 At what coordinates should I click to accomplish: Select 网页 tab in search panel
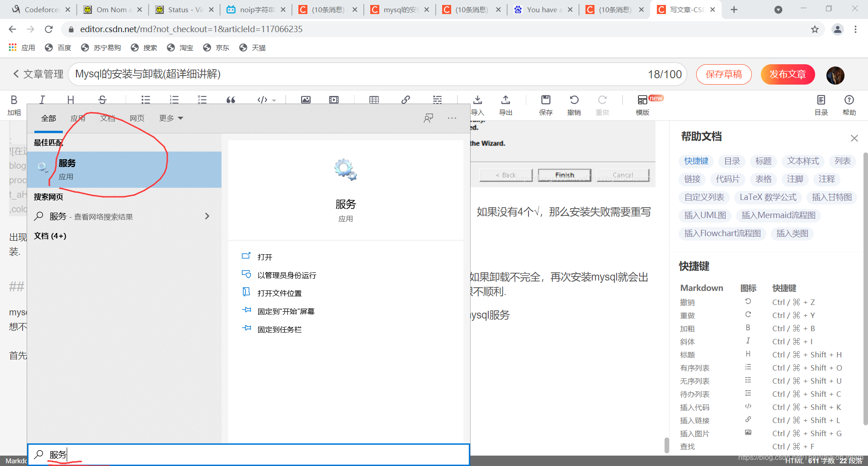(x=137, y=118)
